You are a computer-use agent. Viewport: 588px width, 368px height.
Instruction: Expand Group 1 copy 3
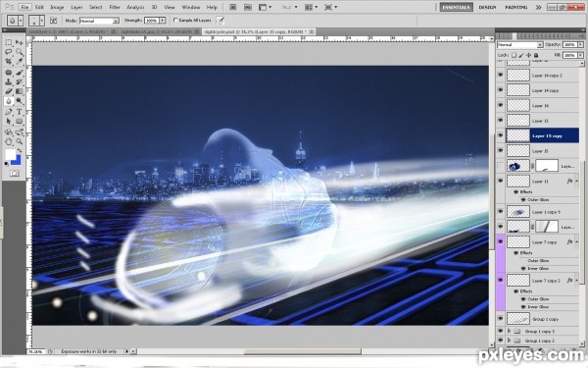click(x=509, y=332)
